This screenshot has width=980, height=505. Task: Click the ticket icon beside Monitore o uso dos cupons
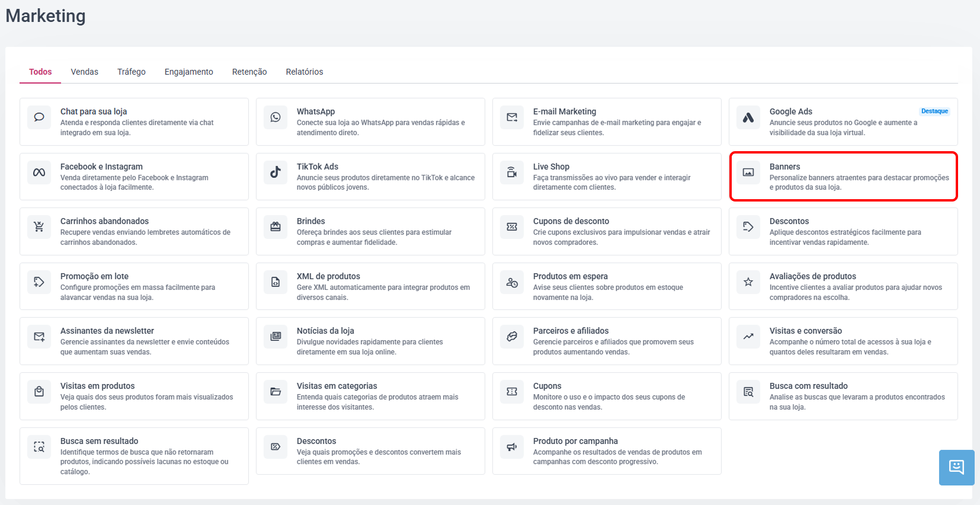point(512,392)
